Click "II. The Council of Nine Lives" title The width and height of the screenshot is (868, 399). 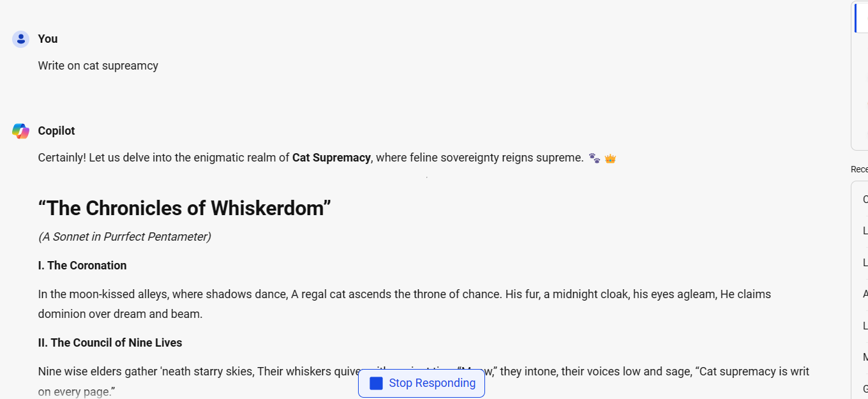coord(110,343)
